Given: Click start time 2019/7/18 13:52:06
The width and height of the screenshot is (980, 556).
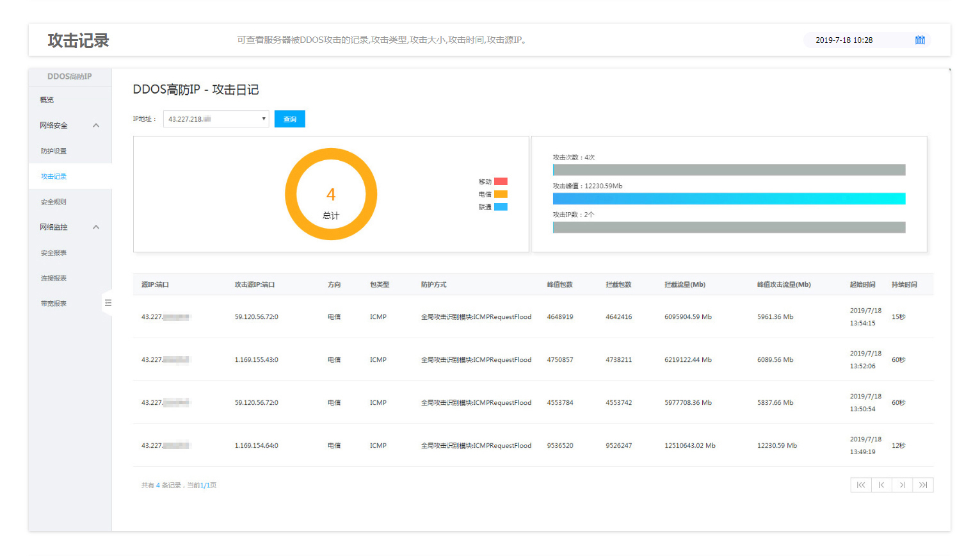Looking at the screenshot, I should click(865, 360).
